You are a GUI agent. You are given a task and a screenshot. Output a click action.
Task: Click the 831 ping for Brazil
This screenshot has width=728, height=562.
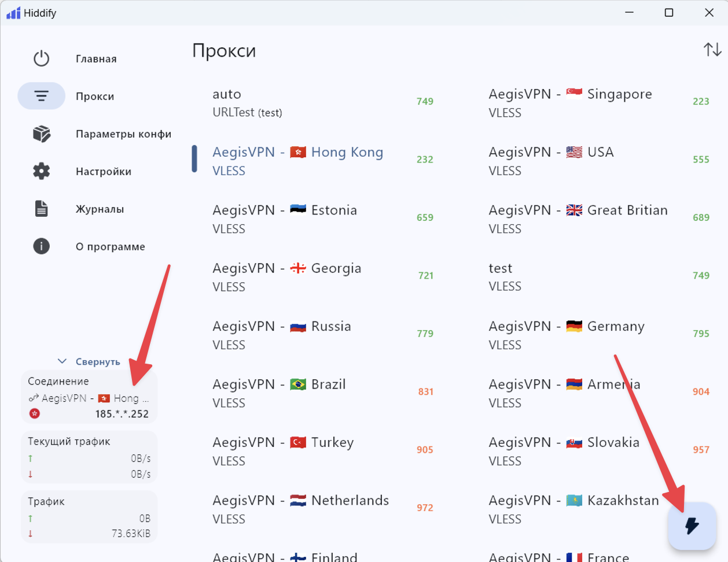(425, 392)
